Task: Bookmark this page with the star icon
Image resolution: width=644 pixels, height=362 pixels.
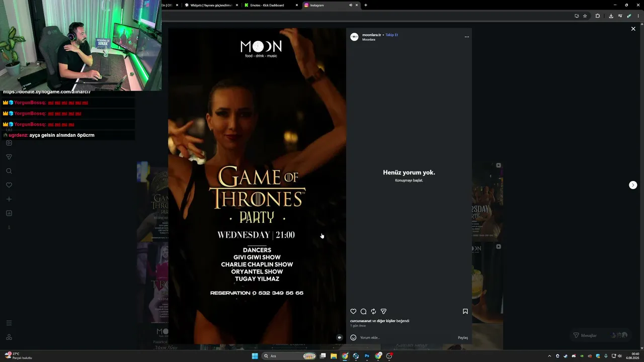Action: tap(585, 16)
